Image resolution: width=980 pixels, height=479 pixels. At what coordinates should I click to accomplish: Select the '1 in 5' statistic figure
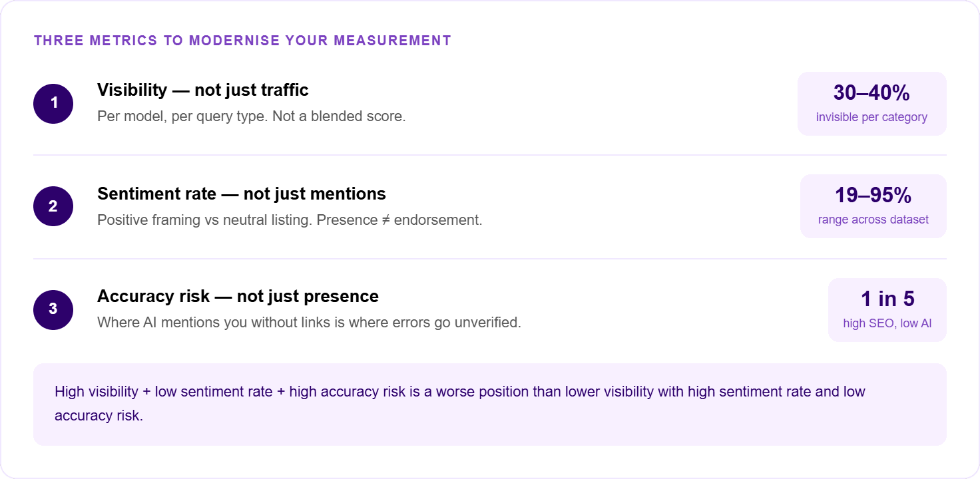click(x=887, y=299)
